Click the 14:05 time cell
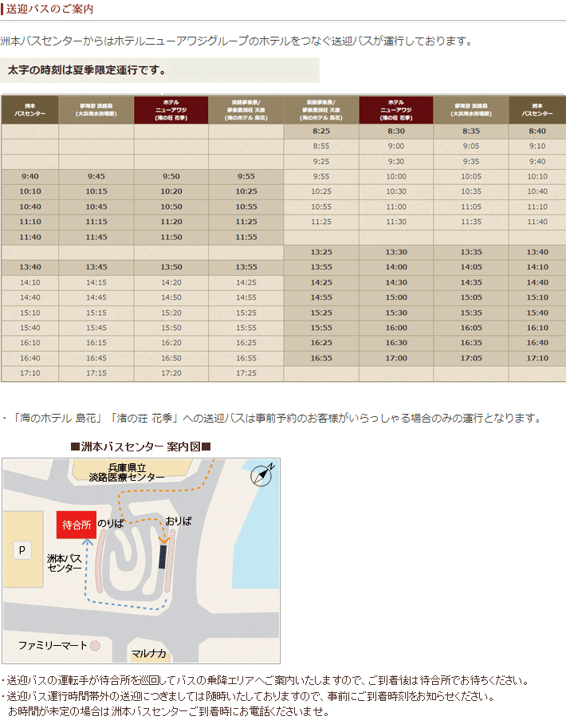Image resolution: width=566 pixels, height=728 pixels. pos(471,267)
